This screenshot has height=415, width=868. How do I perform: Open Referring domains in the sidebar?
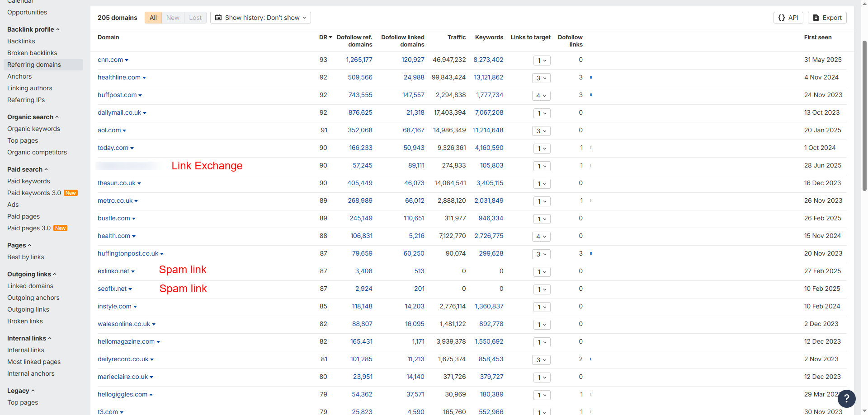click(43, 65)
